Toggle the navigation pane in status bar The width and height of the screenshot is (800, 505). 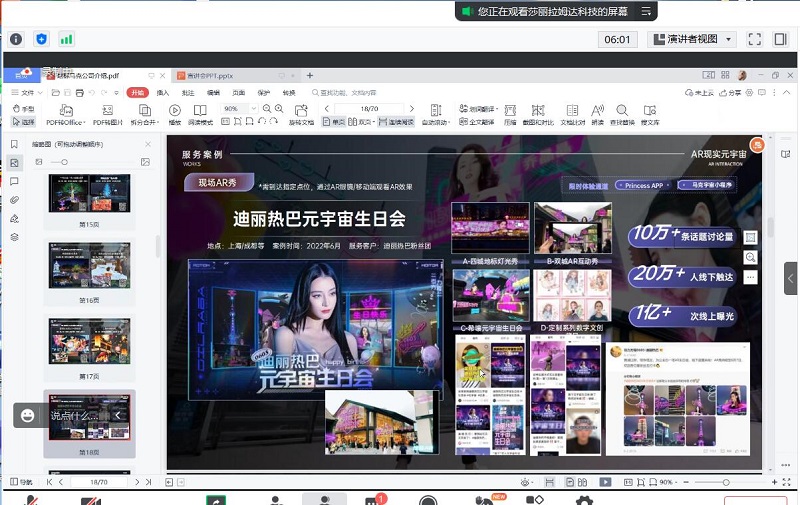21,482
